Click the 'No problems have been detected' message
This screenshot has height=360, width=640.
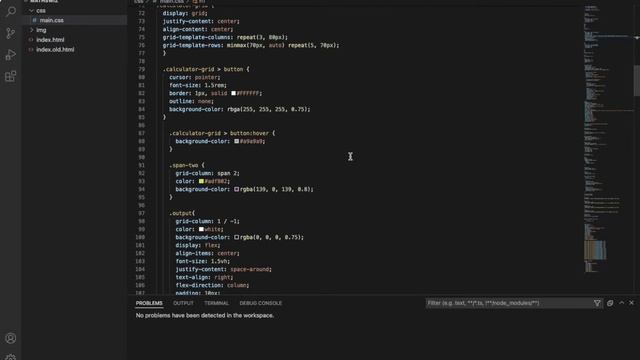pyautogui.click(x=205, y=315)
